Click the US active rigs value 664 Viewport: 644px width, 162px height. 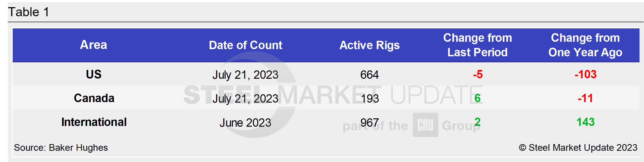point(369,75)
